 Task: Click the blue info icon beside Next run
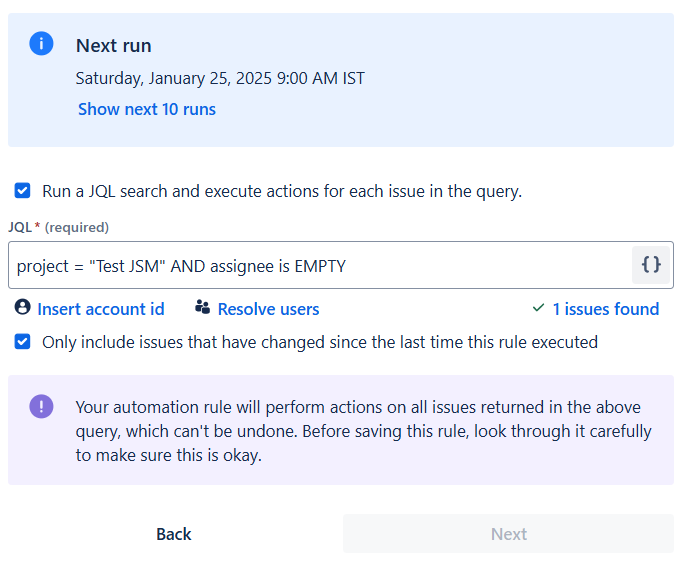(41, 44)
